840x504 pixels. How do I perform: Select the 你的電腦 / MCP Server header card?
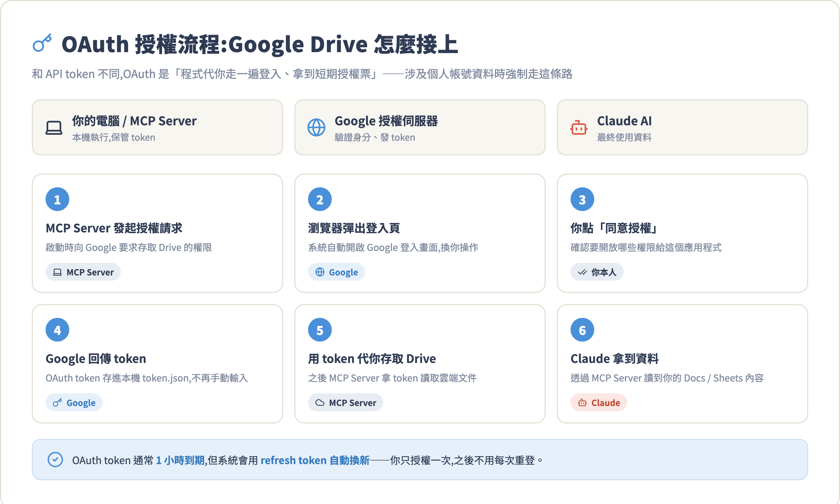click(x=157, y=127)
